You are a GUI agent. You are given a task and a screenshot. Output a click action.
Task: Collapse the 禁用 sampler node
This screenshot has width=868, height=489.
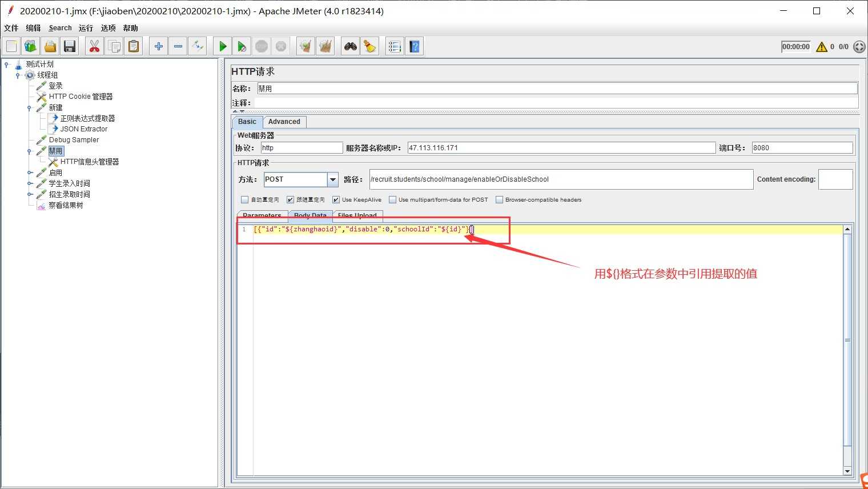click(29, 151)
